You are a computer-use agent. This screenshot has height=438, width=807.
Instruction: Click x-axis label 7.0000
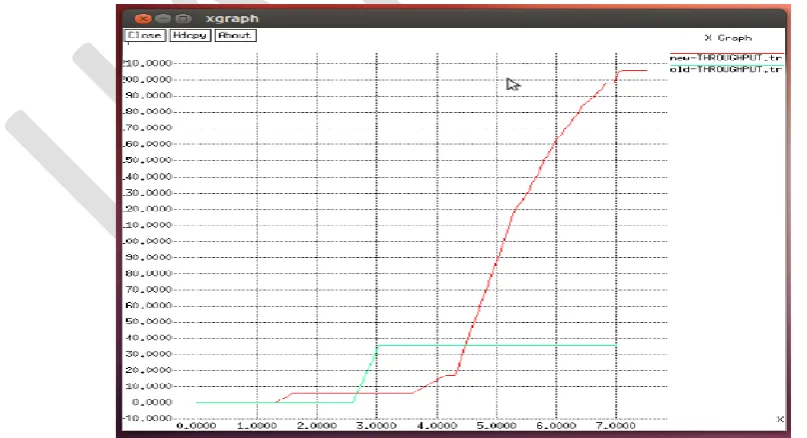[616, 426]
